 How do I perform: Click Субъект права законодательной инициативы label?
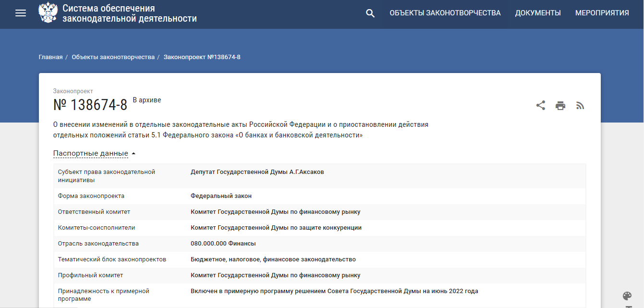coord(107,176)
